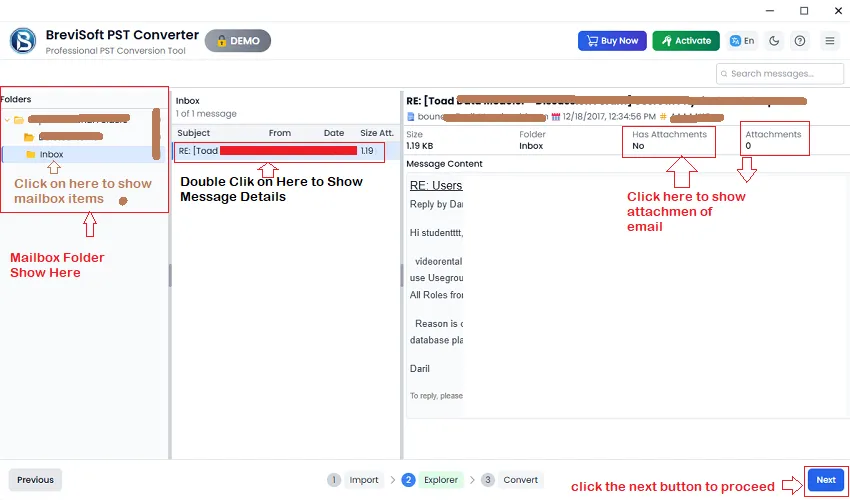Click the Search messages field
The height and width of the screenshot is (500, 850).
[x=780, y=74]
